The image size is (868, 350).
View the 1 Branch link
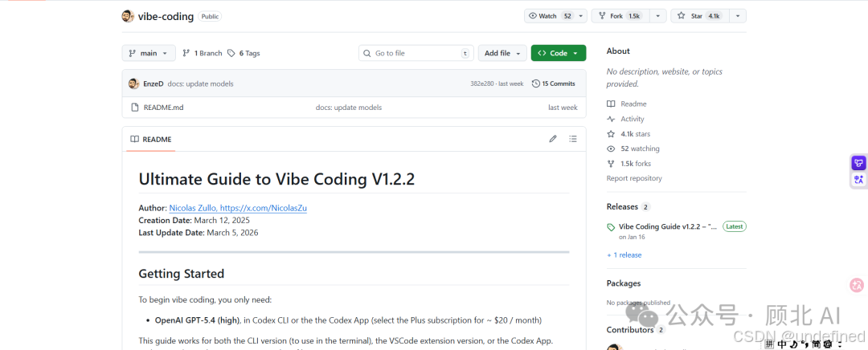(x=202, y=53)
